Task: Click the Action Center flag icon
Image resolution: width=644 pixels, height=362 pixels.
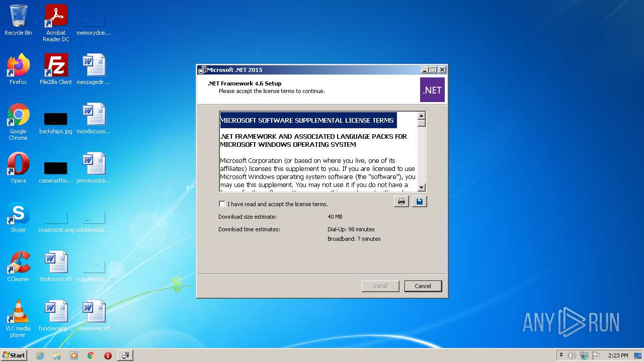Action: coord(596,355)
